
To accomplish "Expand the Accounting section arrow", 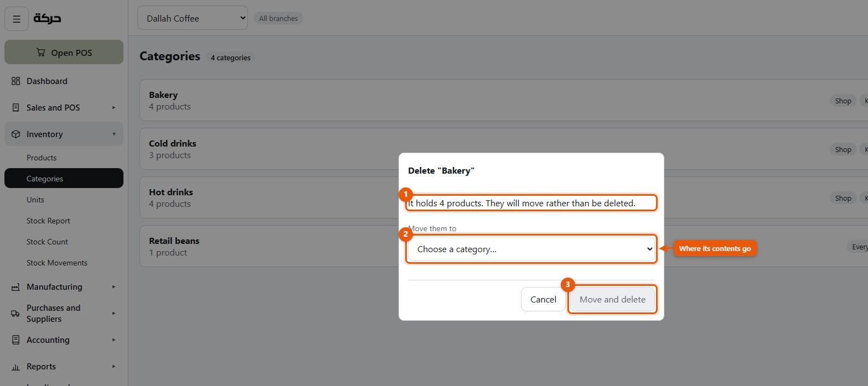I will 113,340.
